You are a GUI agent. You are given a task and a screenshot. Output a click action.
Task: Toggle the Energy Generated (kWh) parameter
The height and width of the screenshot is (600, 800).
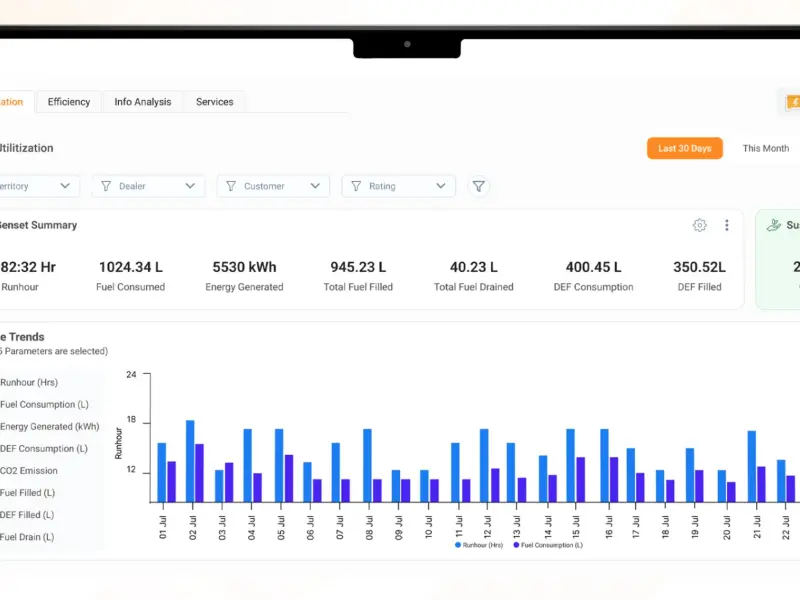[49, 427]
